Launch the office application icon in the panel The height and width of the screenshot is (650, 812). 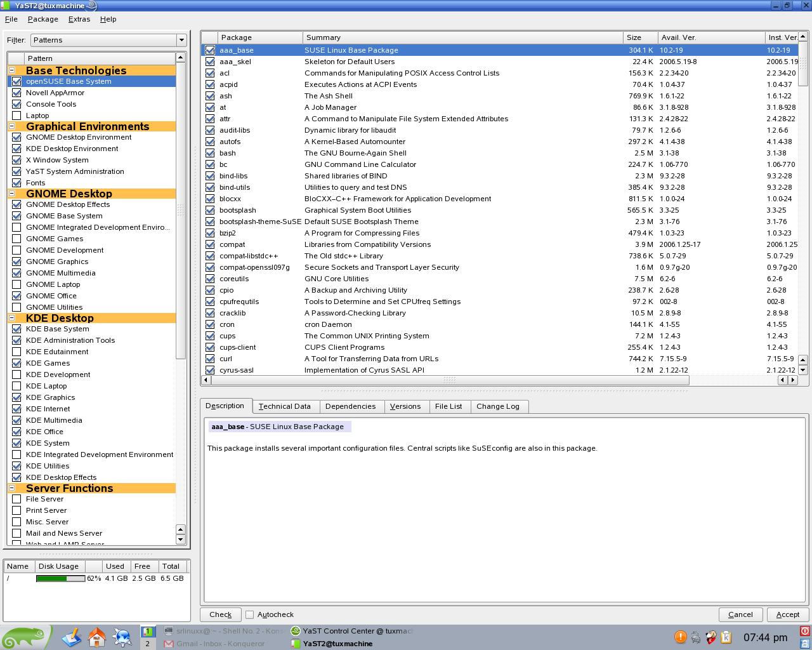71,637
